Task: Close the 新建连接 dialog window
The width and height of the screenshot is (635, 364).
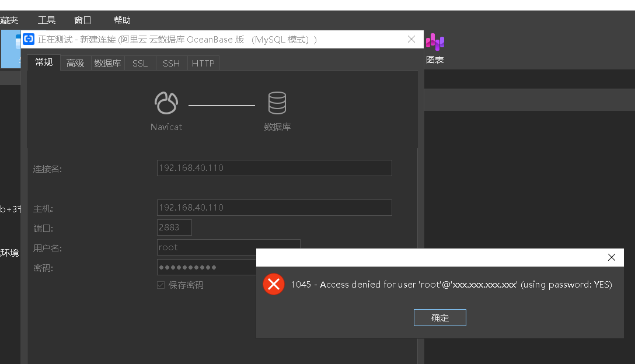Action: coord(411,40)
